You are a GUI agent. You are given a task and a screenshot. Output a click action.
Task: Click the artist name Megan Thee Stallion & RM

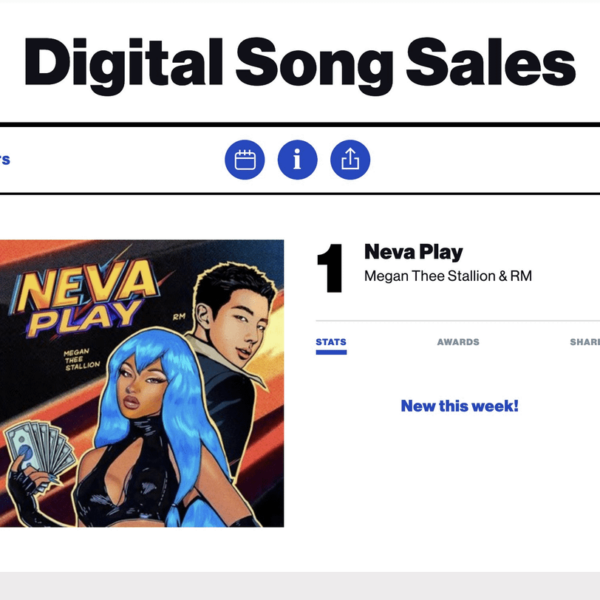(x=448, y=276)
